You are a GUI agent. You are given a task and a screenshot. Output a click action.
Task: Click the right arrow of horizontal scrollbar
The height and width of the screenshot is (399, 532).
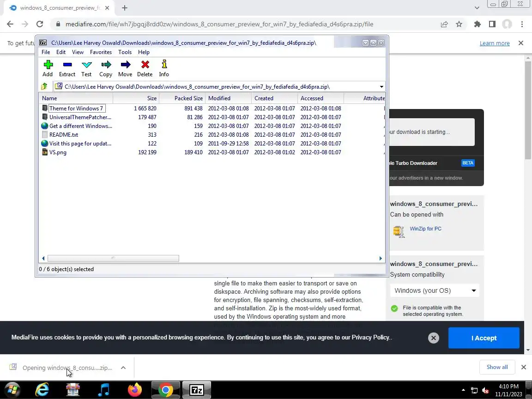[381, 258]
